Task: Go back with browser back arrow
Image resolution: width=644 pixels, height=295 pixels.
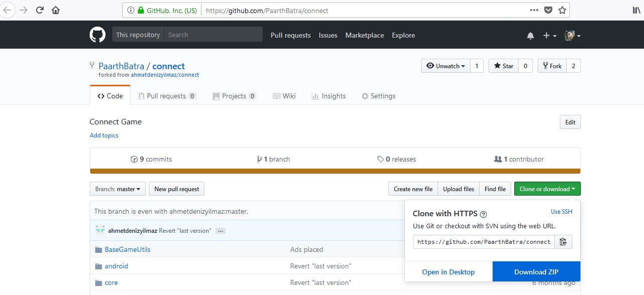Action: (x=8, y=10)
